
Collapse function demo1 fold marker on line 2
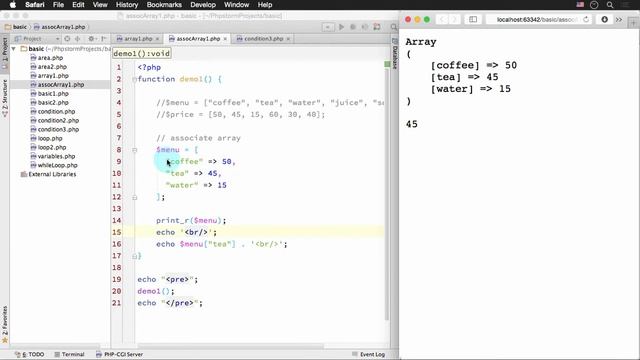[134, 79]
